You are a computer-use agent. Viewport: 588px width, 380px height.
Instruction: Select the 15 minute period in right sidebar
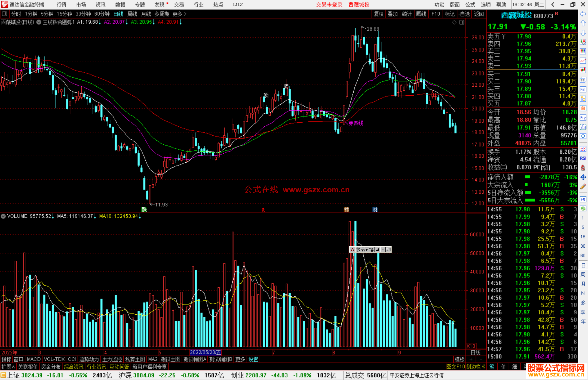(583, 237)
